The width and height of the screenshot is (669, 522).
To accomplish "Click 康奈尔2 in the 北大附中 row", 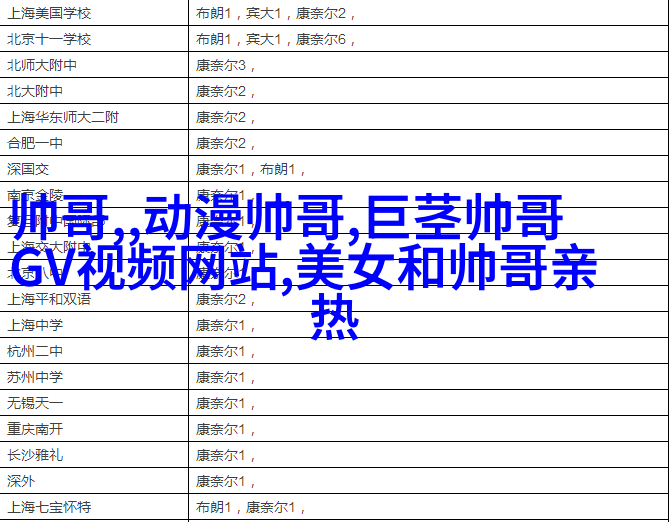I will (x=428, y=91).
